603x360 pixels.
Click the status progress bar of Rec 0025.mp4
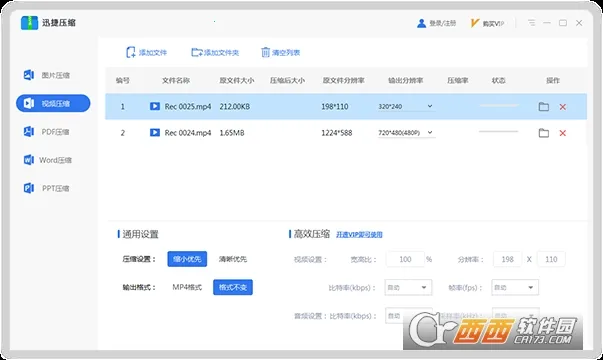click(499, 105)
